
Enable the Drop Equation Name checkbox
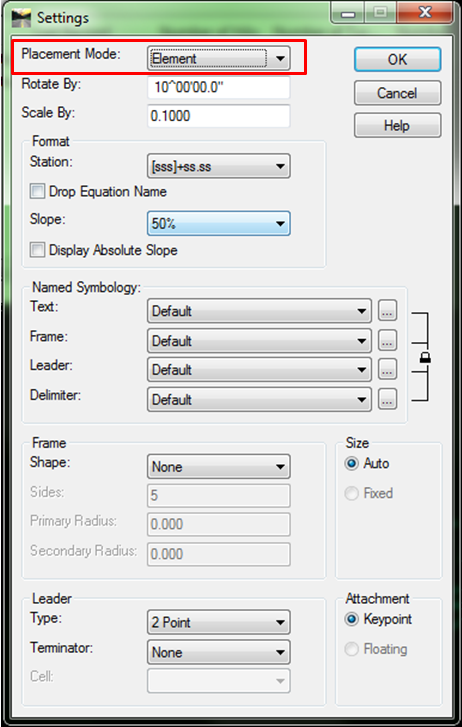click(38, 191)
